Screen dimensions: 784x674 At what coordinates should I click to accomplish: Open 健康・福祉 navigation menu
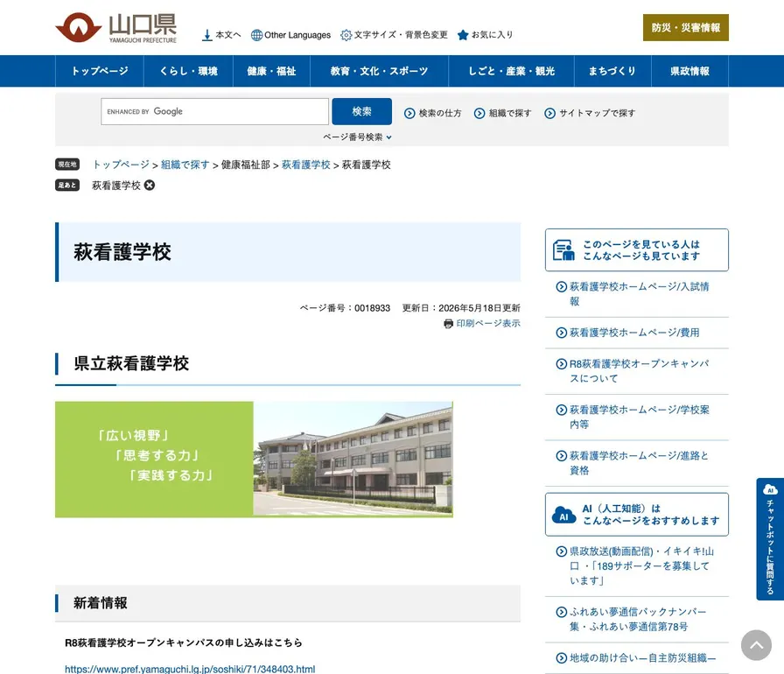(271, 71)
